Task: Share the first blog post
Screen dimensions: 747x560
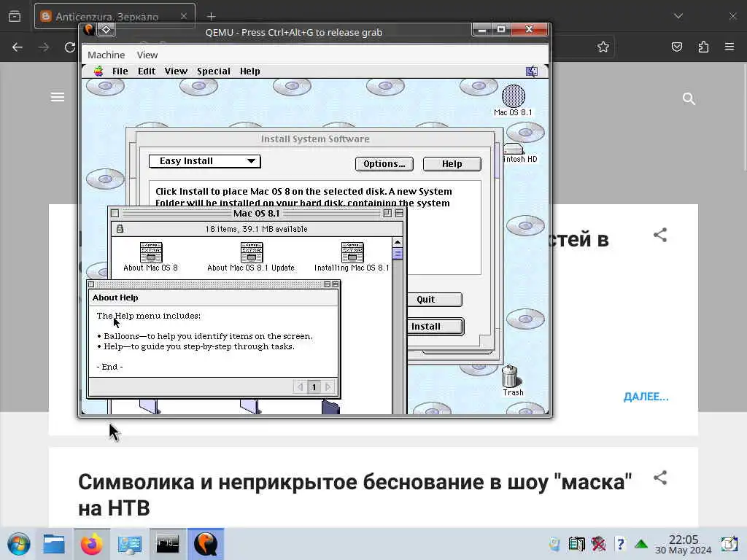Action: click(660, 235)
